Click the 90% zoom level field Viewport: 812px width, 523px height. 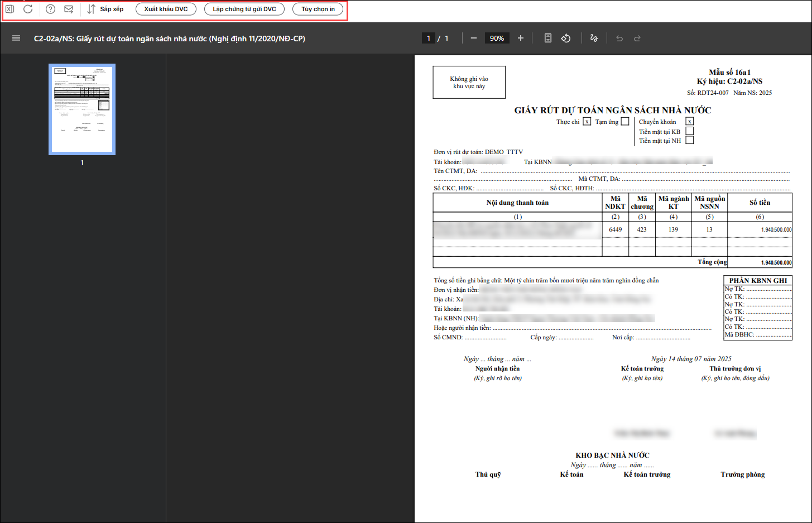tap(497, 38)
